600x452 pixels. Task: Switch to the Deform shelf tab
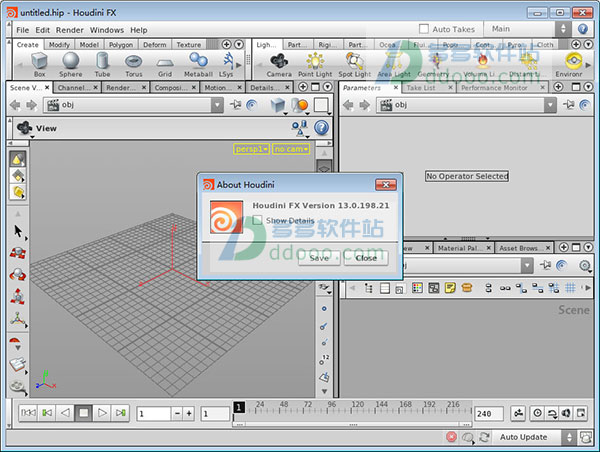(155, 45)
